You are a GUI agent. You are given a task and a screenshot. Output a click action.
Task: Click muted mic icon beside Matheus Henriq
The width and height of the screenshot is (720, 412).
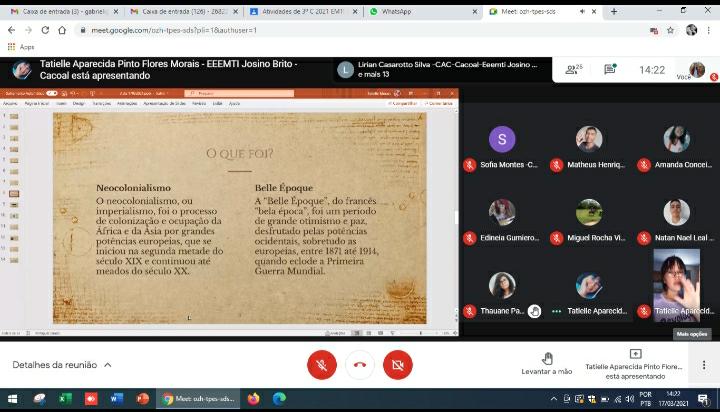coord(557,165)
